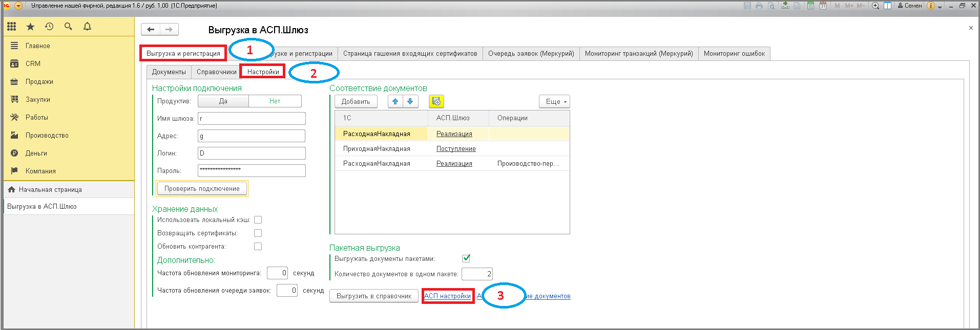Move row down with blue down arrow
The width and height of the screenshot is (980, 330).
point(410,101)
